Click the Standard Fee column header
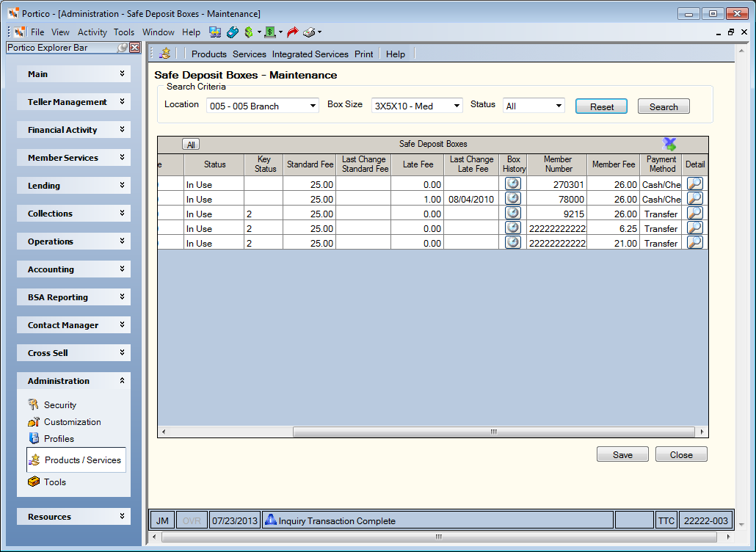Image resolution: width=756 pixels, height=552 pixels. [310, 164]
